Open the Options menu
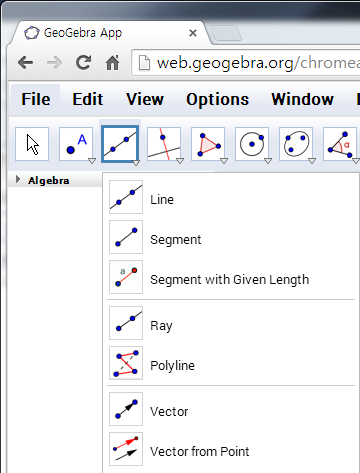 pyautogui.click(x=217, y=99)
